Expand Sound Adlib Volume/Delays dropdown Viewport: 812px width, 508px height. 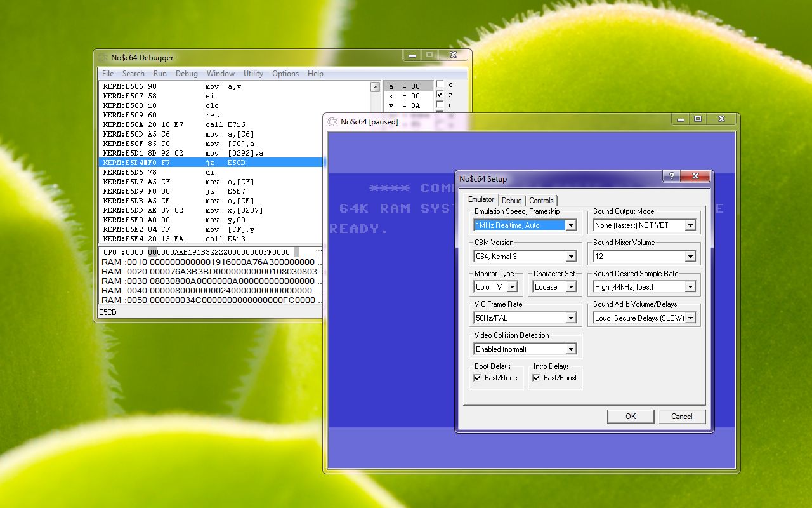(x=690, y=318)
